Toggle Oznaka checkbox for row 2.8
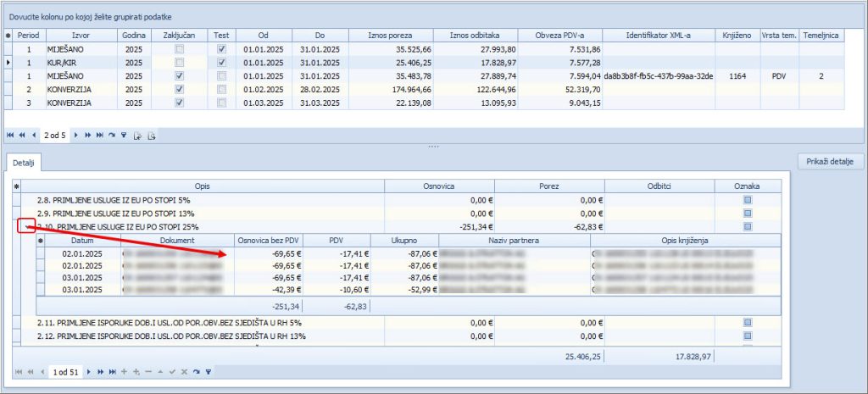 (748, 200)
